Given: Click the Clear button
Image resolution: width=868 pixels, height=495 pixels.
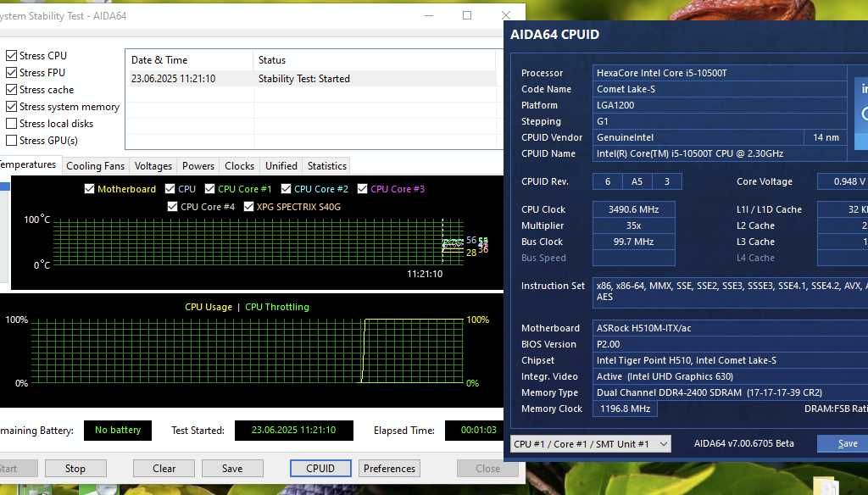Looking at the screenshot, I should (x=164, y=469).
